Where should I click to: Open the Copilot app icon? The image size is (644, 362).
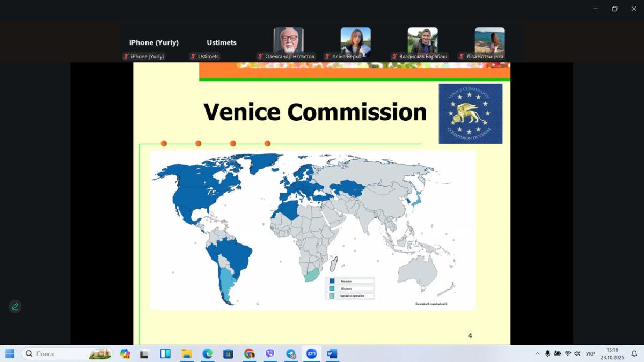click(x=125, y=353)
